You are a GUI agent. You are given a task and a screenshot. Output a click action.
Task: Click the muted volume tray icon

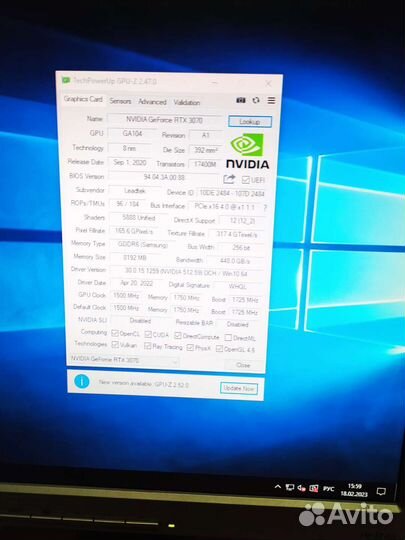pos(302,488)
